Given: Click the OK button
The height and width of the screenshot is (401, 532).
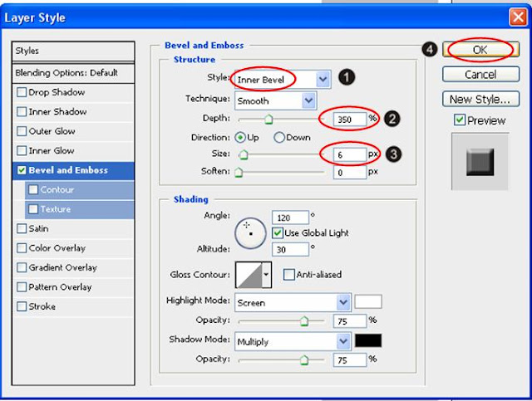Looking at the screenshot, I should tap(480, 50).
